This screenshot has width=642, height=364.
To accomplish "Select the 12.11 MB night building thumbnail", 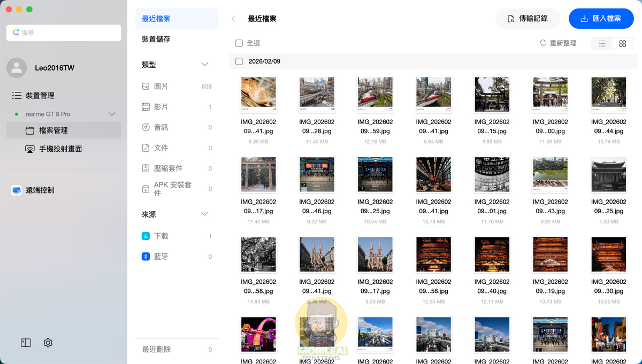I will point(492,255).
